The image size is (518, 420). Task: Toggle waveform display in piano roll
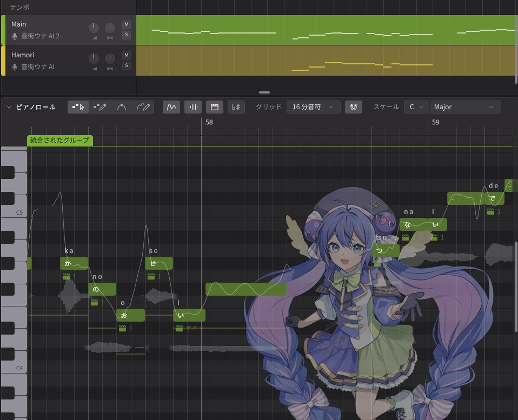click(x=193, y=107)
